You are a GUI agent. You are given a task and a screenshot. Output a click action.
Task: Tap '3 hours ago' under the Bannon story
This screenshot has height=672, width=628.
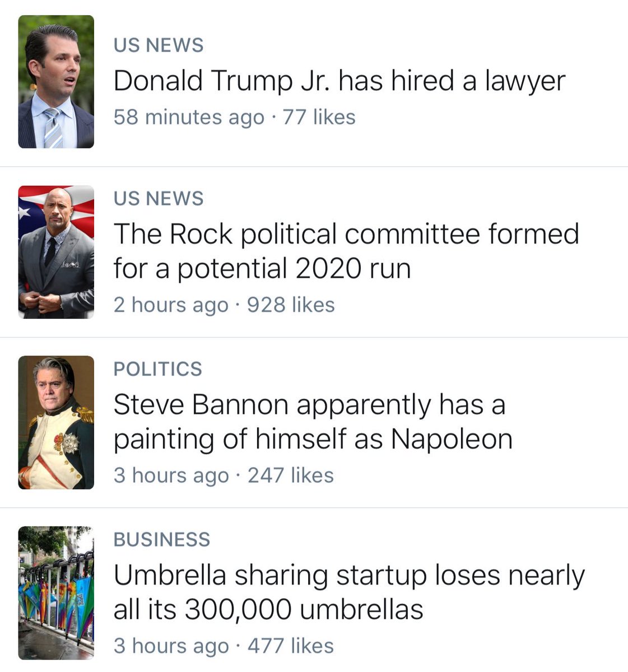[171, 475]
